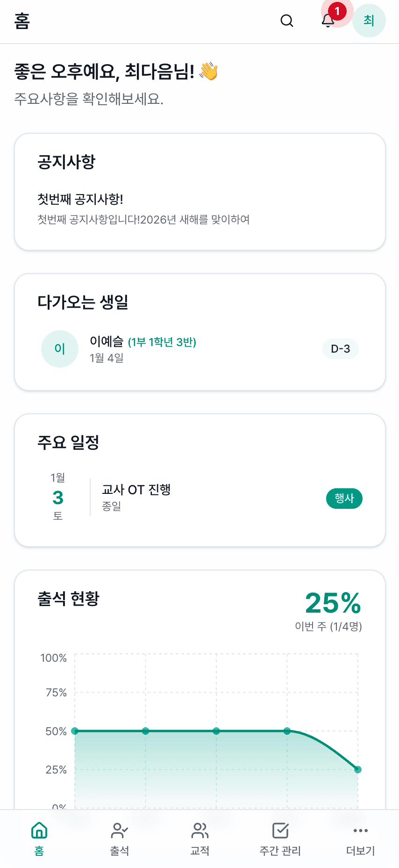The height and width of the screenshot is (868, 399).
Task: Open the 첫번째 공지사항! announcement
Action: (x=80, y=200)
